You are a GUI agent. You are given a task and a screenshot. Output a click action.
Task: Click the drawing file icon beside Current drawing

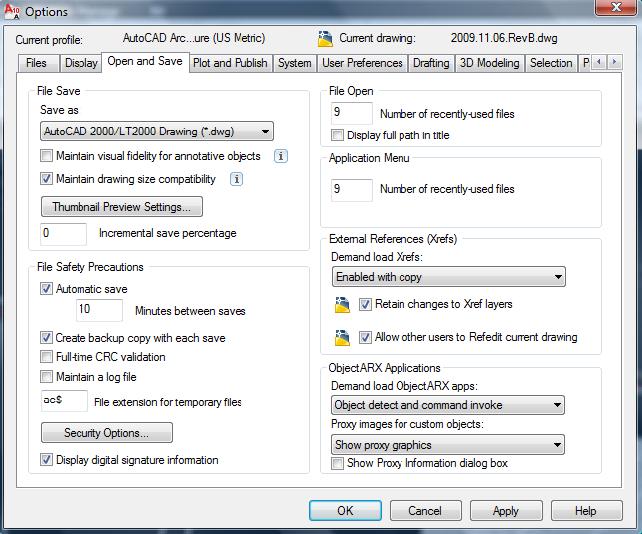pos(325,38)
